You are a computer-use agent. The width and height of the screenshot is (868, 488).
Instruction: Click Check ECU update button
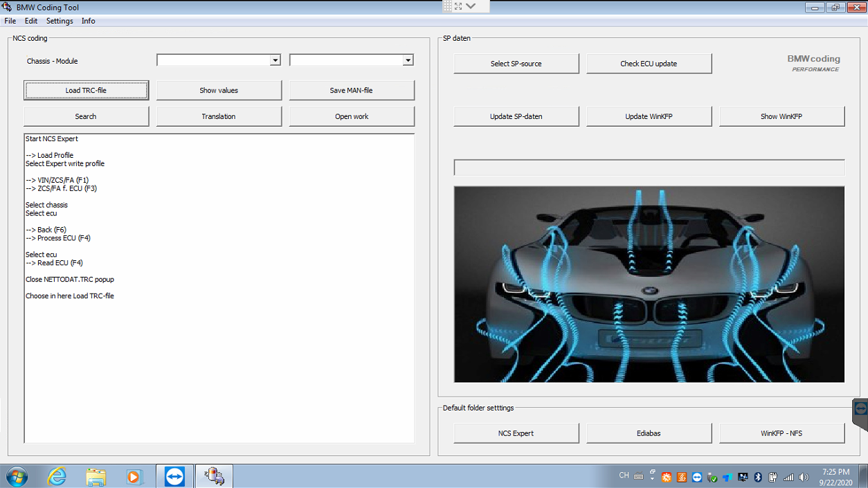(649, 64)
